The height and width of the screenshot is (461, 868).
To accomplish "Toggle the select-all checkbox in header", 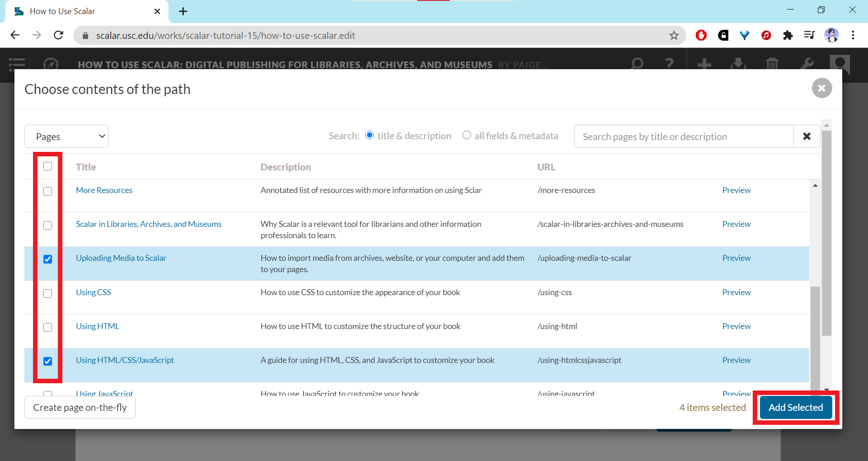I will click(x=47, y=166).
